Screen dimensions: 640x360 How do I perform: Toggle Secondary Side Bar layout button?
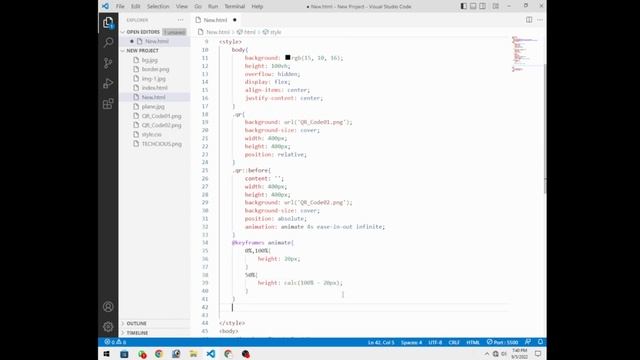coord(482,6)
